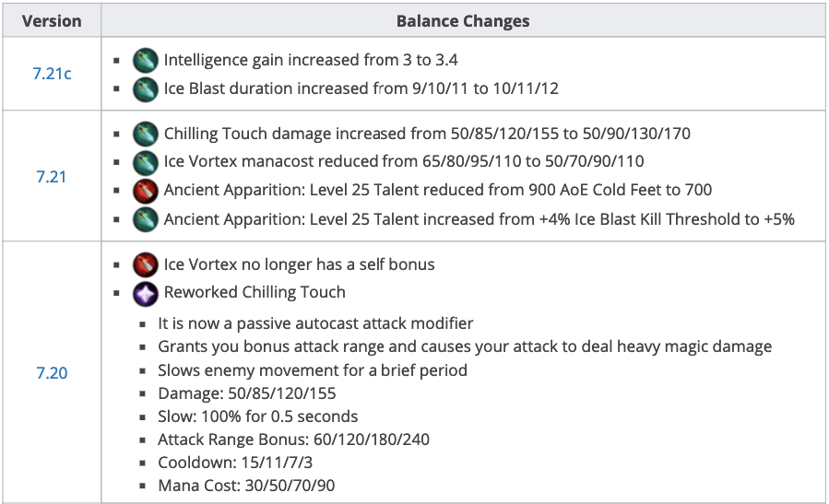Click the 'Slow: 100% for 0.5 seconds' line
The width and height of the screenshot is (829, 504).
(x=257, y=416)
